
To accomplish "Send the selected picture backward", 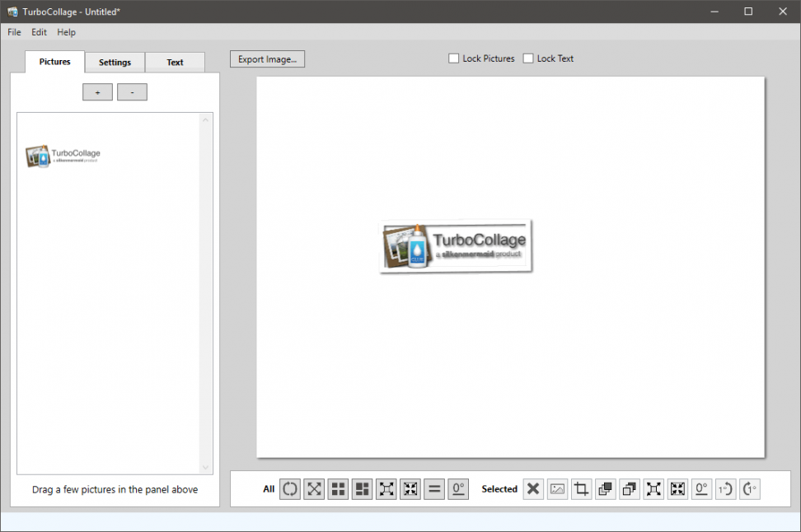I will tap(628, 488).
